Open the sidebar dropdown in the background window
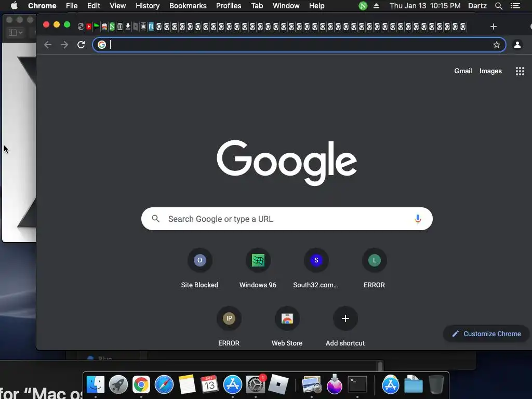 16,33
